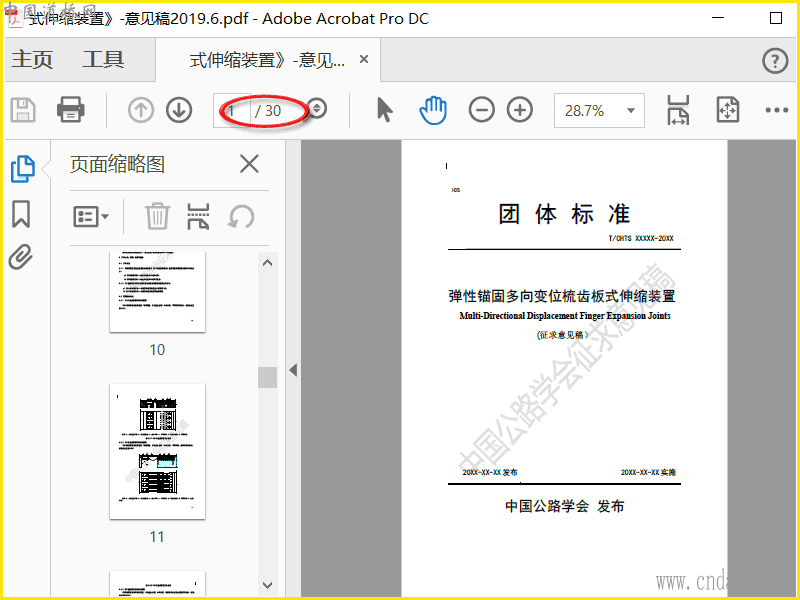Choose the Selection arrow tool

click(x=385, y=110)
